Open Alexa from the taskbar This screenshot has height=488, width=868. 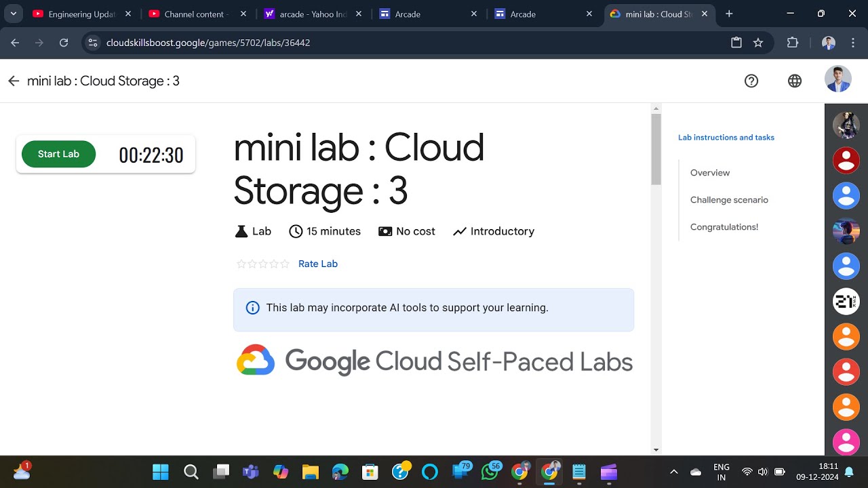(x=430, y=472)
